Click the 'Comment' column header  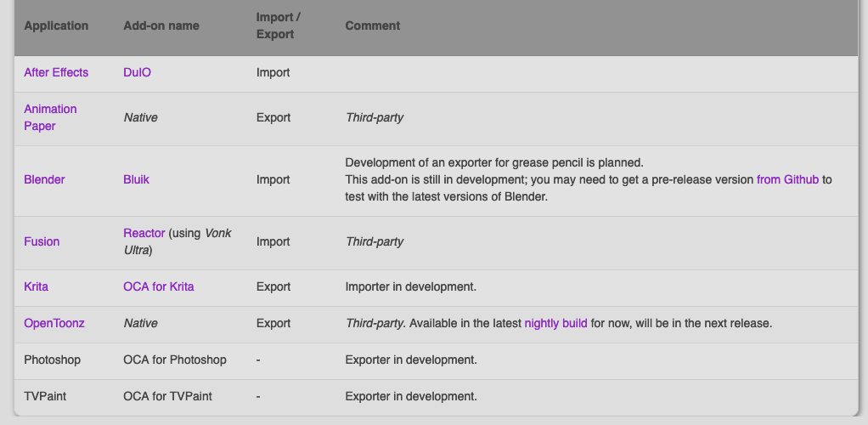click(x=373, y=25)
